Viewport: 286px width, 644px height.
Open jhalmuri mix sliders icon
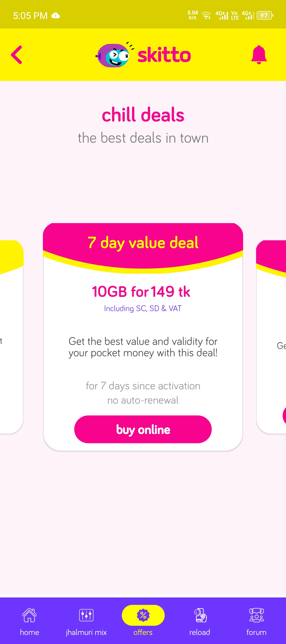(86, 615)
